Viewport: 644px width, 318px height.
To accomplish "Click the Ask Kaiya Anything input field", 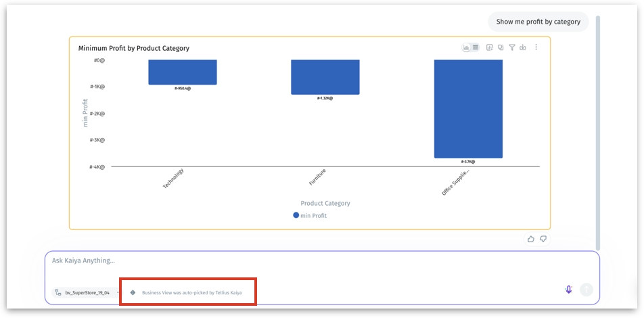I will 304,260.
